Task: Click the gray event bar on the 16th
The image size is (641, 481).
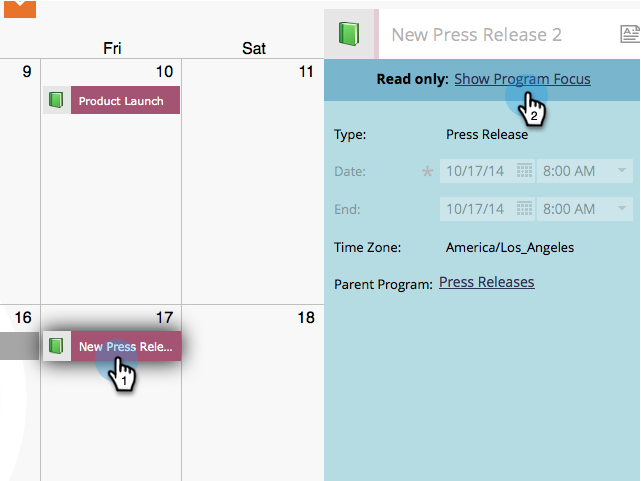Action: click(x=19, y=346)
